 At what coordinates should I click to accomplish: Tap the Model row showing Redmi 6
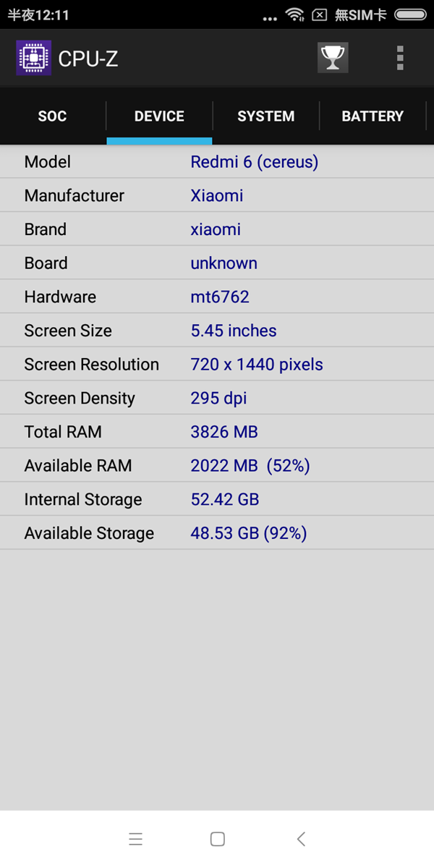tap(217, 162)
